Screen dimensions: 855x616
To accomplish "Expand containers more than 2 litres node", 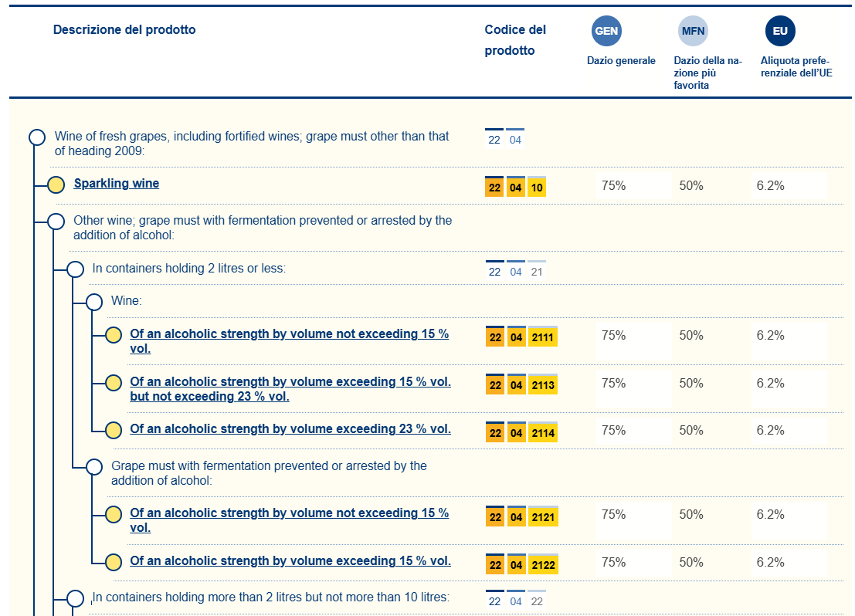I will pyautogui.click(x=75, y=597).
